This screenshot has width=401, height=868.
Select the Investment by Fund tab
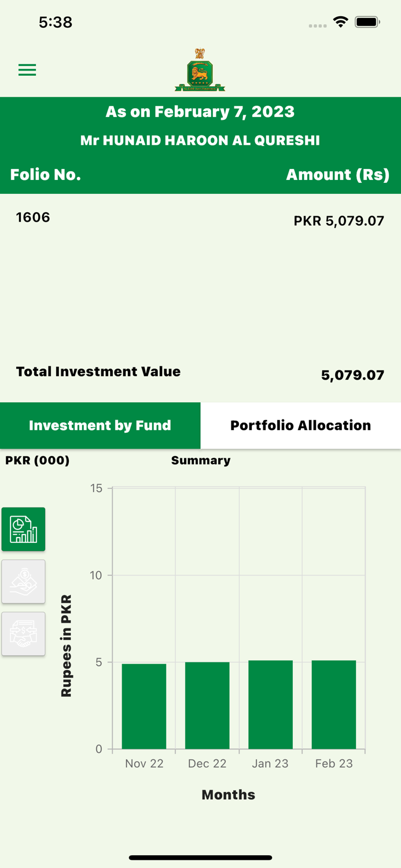(x=100, y=425)
